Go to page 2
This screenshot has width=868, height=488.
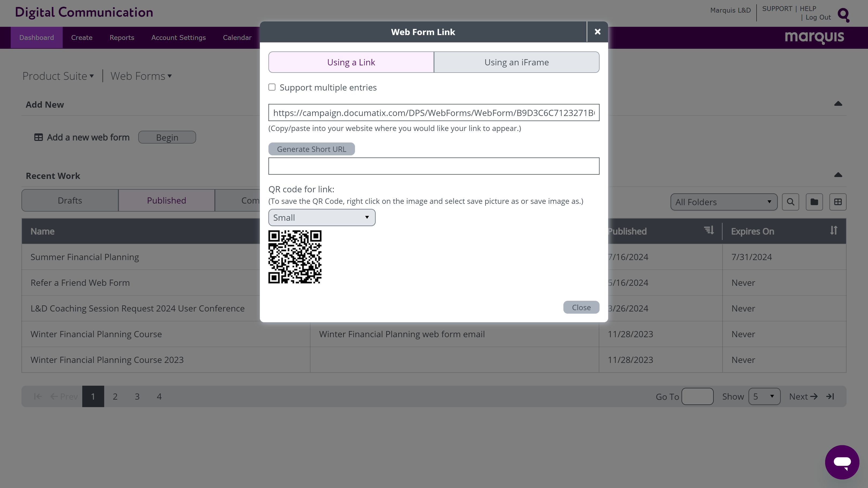coord(115,396)
